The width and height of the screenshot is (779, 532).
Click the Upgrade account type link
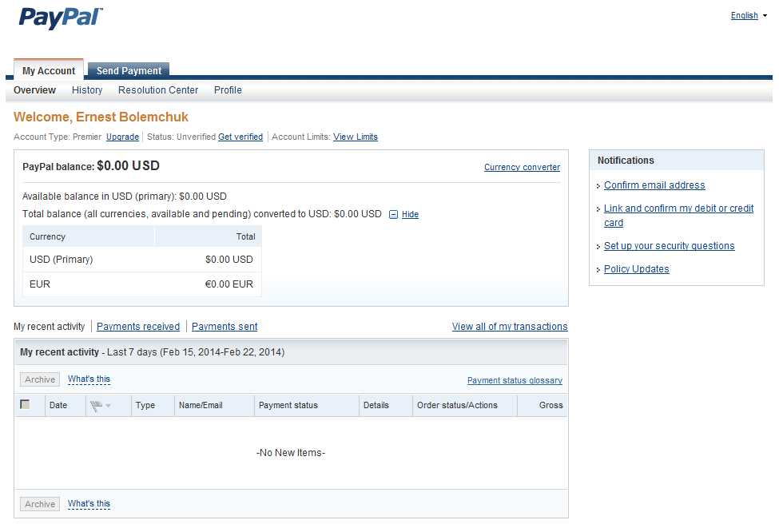coord(123,137)
